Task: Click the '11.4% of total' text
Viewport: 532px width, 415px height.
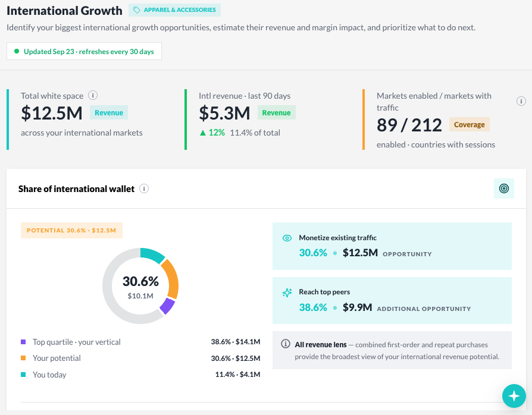Action: pos(255,133)
